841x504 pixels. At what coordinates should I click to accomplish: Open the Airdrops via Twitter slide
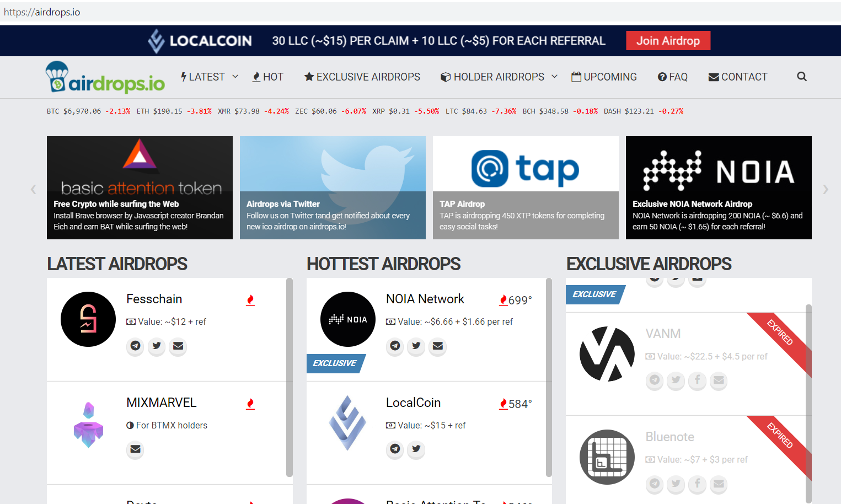pyautogui.click(x=333, y=187)
